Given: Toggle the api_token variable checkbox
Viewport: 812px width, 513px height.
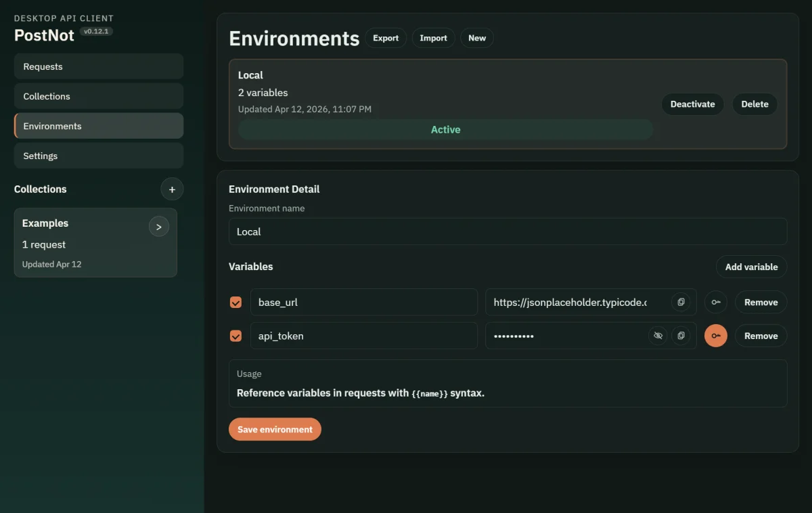Looking at the screenshot, I should tap(235, 336).
